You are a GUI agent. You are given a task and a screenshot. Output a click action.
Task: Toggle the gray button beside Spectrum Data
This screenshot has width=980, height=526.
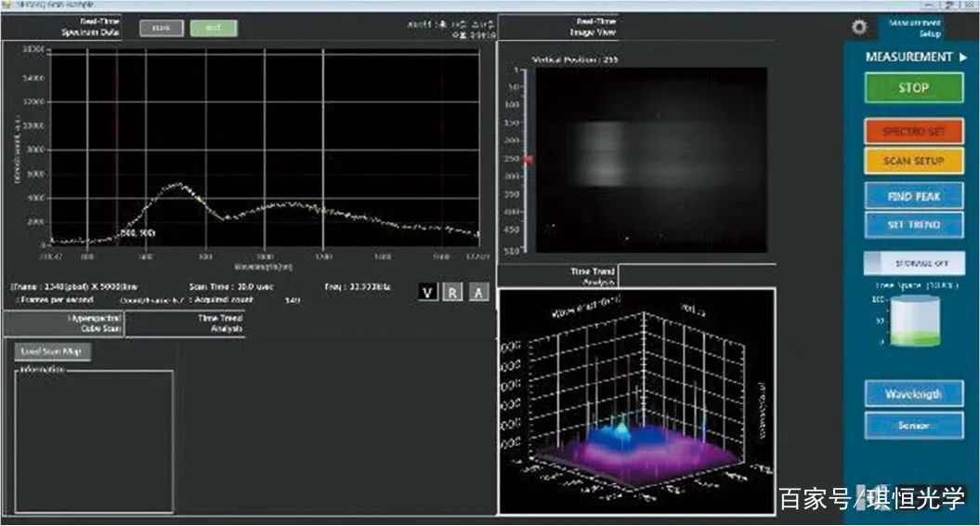click(x=163, y=28)
